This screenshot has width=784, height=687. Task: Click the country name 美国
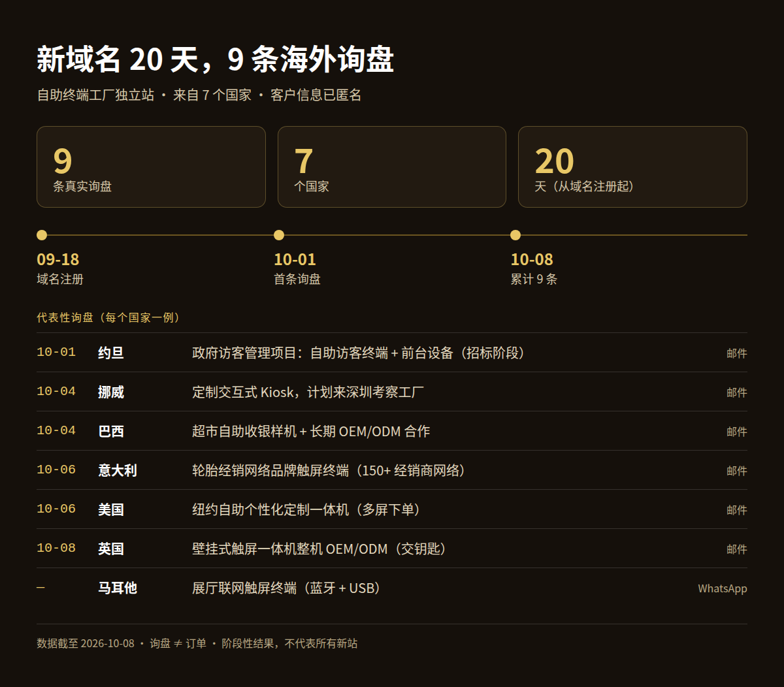click(x=111, y=509)
